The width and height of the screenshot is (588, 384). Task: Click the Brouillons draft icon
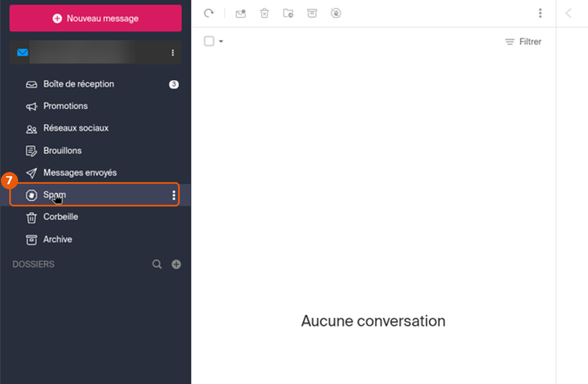click(x=31, y=151)
